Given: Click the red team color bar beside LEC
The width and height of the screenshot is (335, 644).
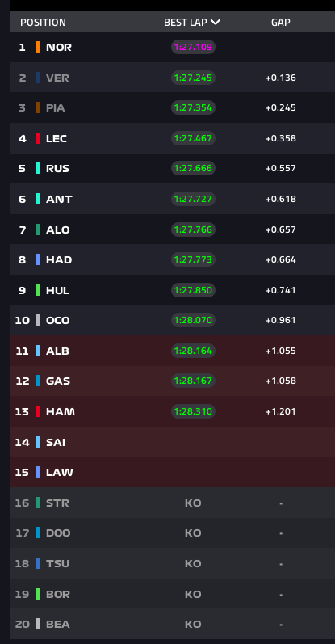Looking at the screenshot, I should pos(38,138).
